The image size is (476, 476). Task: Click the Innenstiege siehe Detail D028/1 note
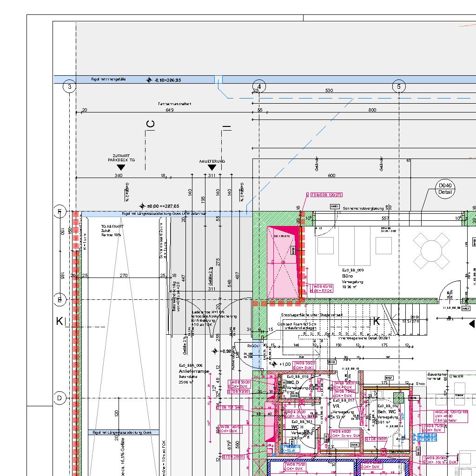click(364, 338)
